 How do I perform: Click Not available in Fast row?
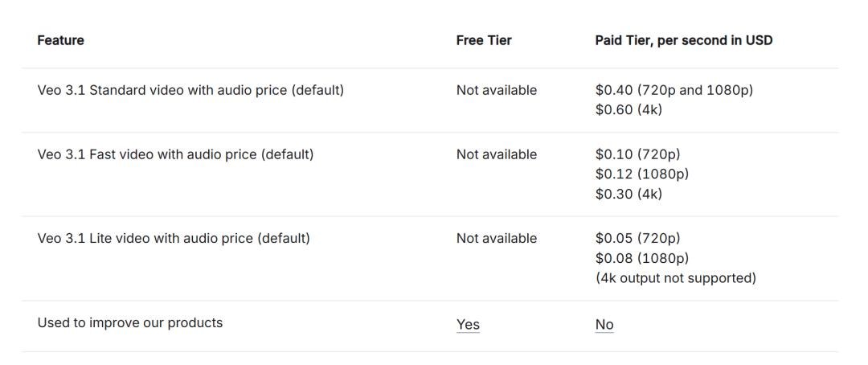(497, 154)
